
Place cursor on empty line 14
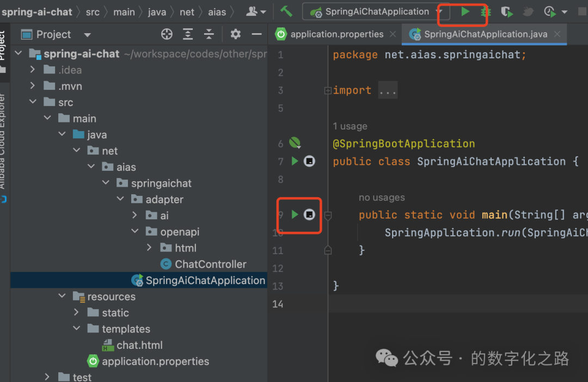click(x=457, y=304)
